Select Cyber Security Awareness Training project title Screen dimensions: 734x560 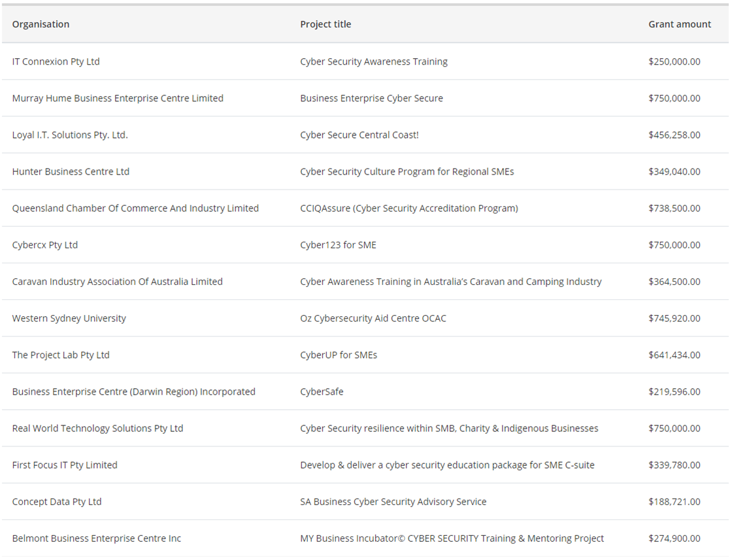(x=374, y=62)
